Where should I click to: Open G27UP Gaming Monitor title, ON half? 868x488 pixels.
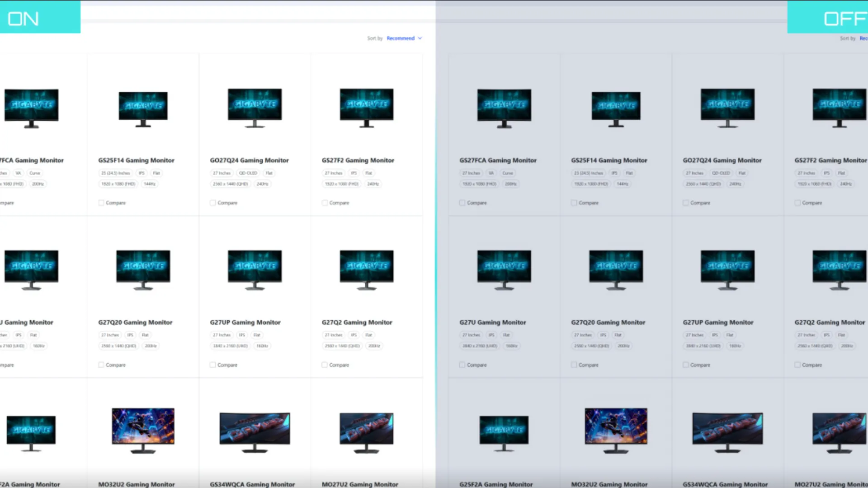(x=245, y=323)
